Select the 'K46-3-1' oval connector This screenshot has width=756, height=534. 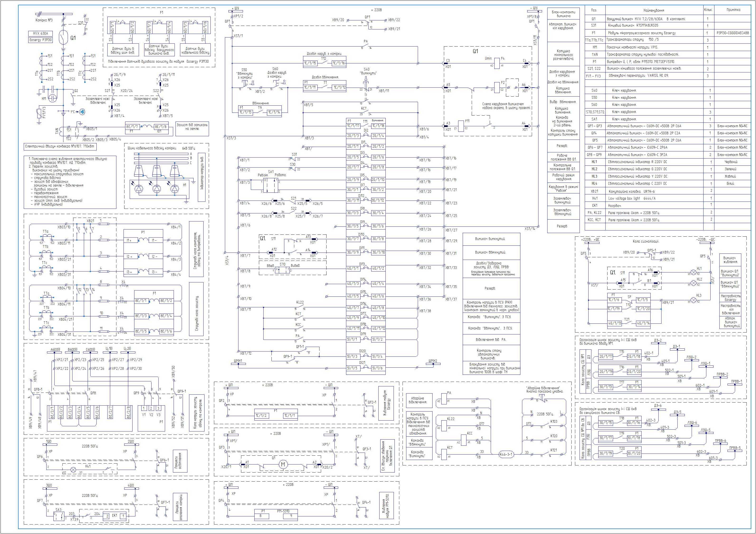[x=506, y=454]
